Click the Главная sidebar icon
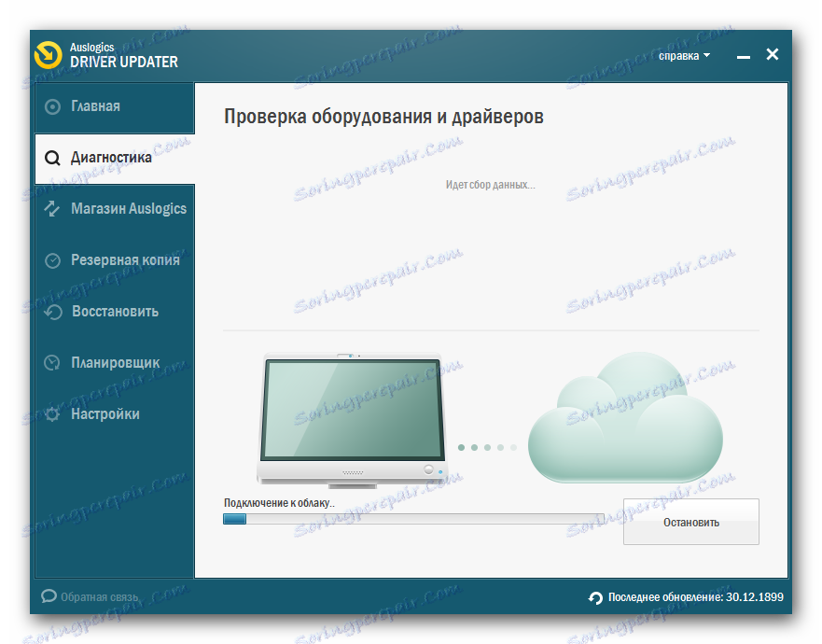This screenshot has height=644, width=822. click(x=52, y=107)
